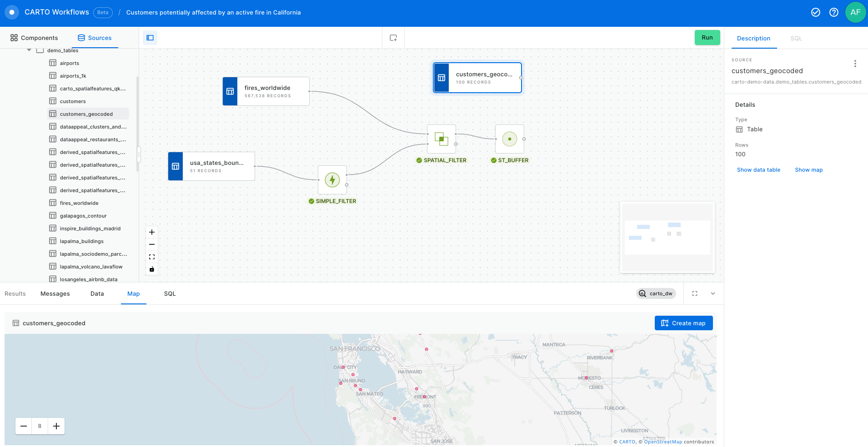The width and height of the screenshot is (868, 447).
Task: Open the carto_dw connection selector
Action: pyautogui.click(x=656, y=293)
